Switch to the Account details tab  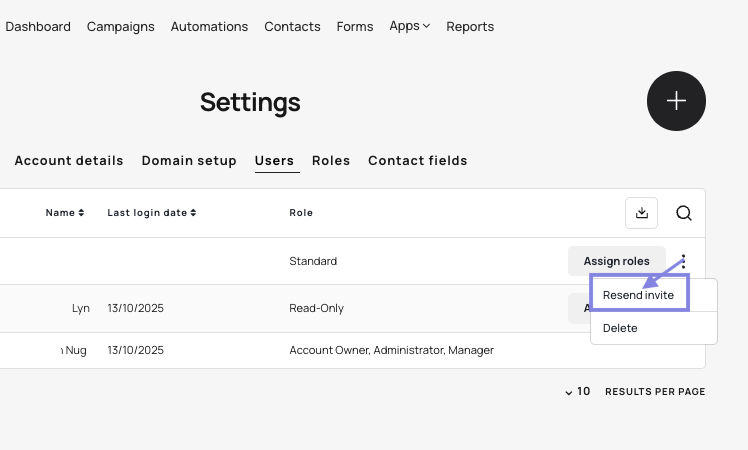click(69, 161)
